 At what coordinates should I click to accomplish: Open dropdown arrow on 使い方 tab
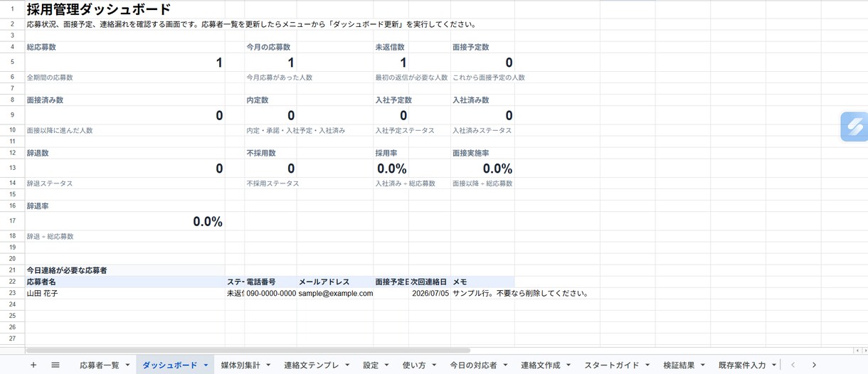(434, 365)
